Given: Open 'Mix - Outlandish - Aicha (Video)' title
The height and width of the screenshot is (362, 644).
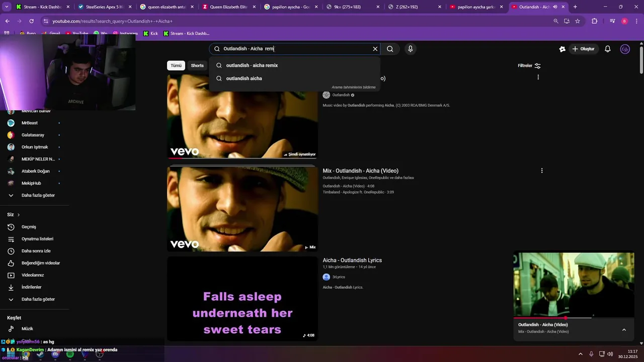Looking at the screenshot, I should (x=360, y=170).
